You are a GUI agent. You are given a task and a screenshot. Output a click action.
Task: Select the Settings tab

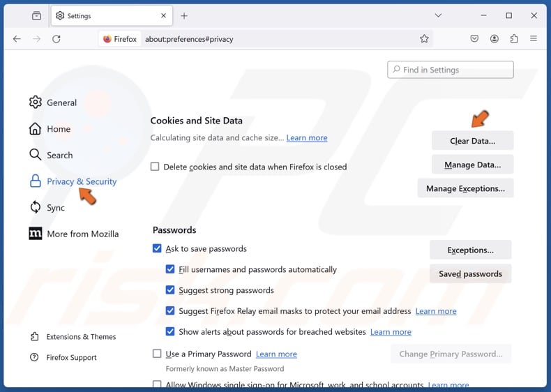click(112, 16)
